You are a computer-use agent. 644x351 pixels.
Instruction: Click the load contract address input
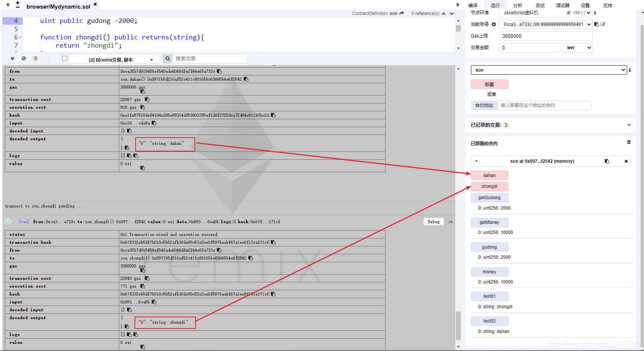(545, 105)
